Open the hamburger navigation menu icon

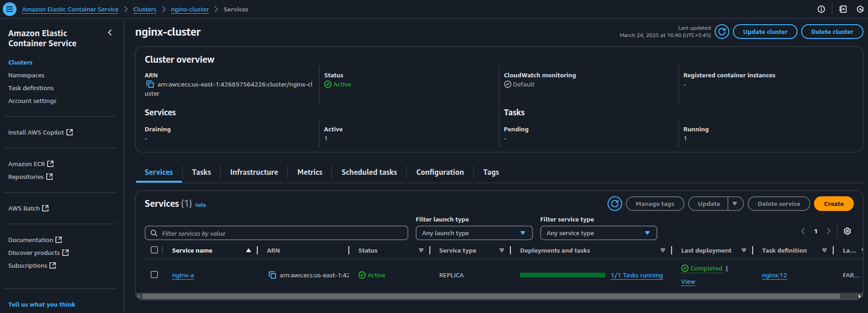9,9
